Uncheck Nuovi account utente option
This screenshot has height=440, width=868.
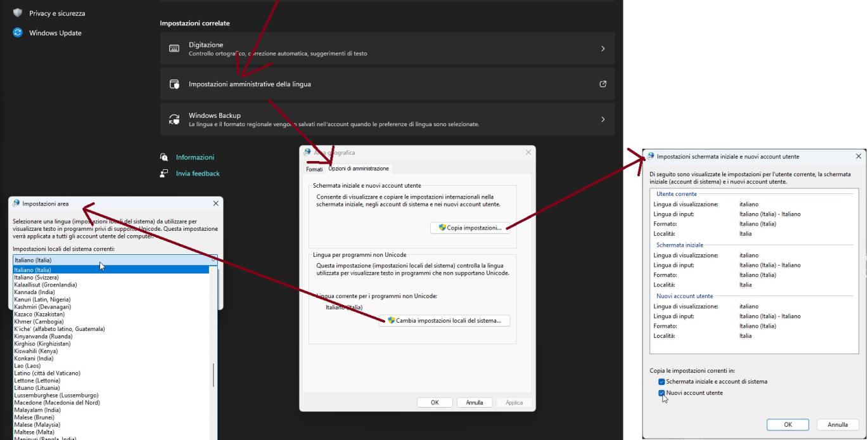[x=661, y=393]
